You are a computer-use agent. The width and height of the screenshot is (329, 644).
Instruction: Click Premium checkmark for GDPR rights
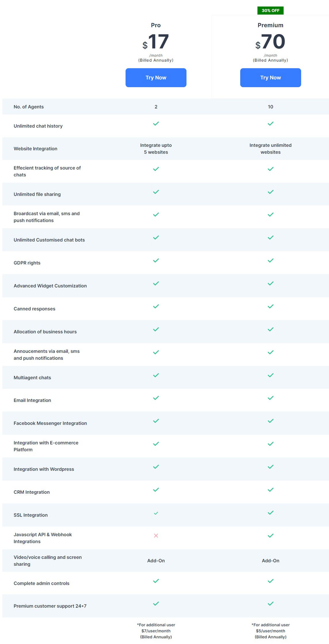[x=271, y=260]
